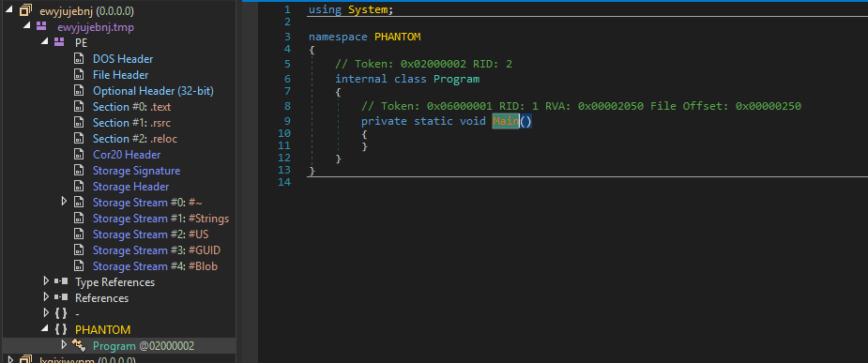Click the Storage Stream #1: #Strings icon
Viewport: 868px width, 363px height.
click(79, 218)
